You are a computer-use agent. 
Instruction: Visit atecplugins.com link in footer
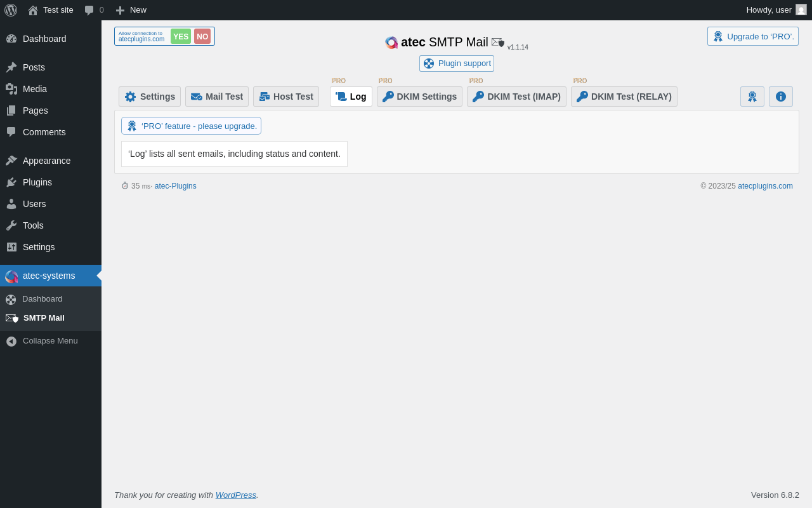click(x=765, y=186)
